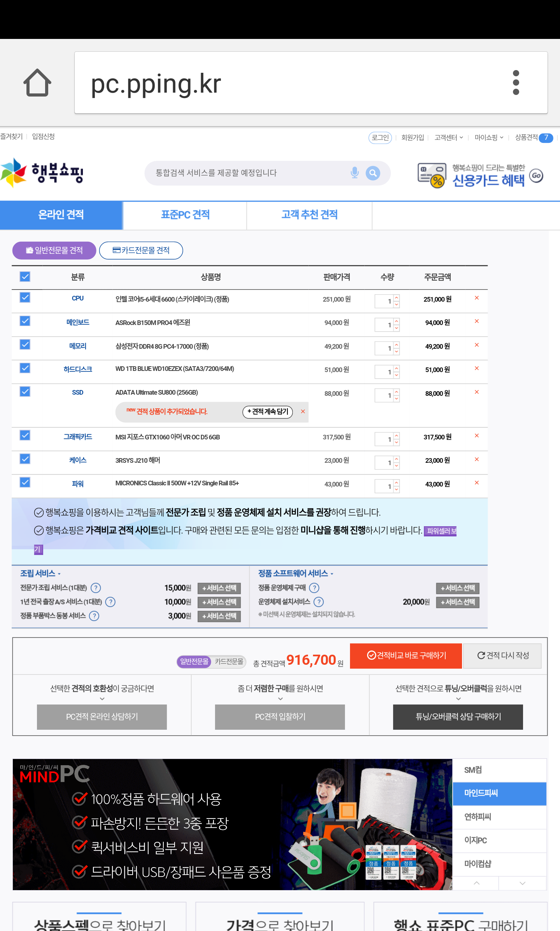Uncheck the 메모리 row checkbox
Viewport: 560px width, 931px height.
click(x=25, y=345)
